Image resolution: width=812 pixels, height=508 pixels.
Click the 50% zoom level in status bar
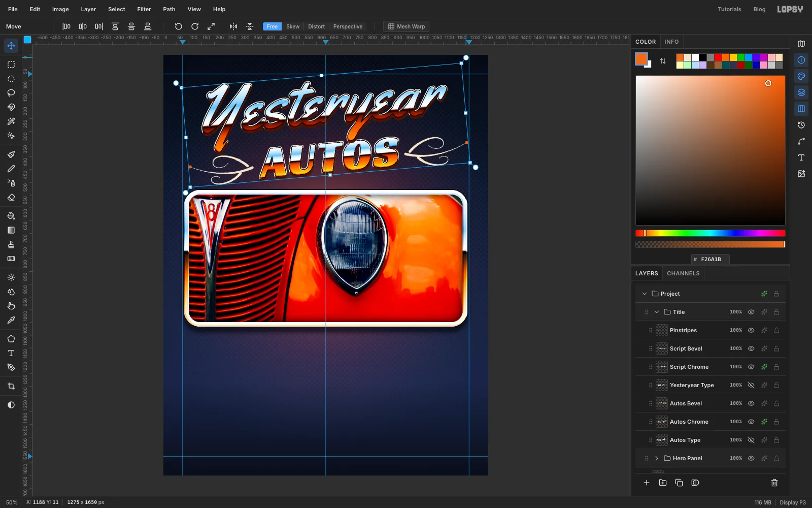tap(12, 502)
